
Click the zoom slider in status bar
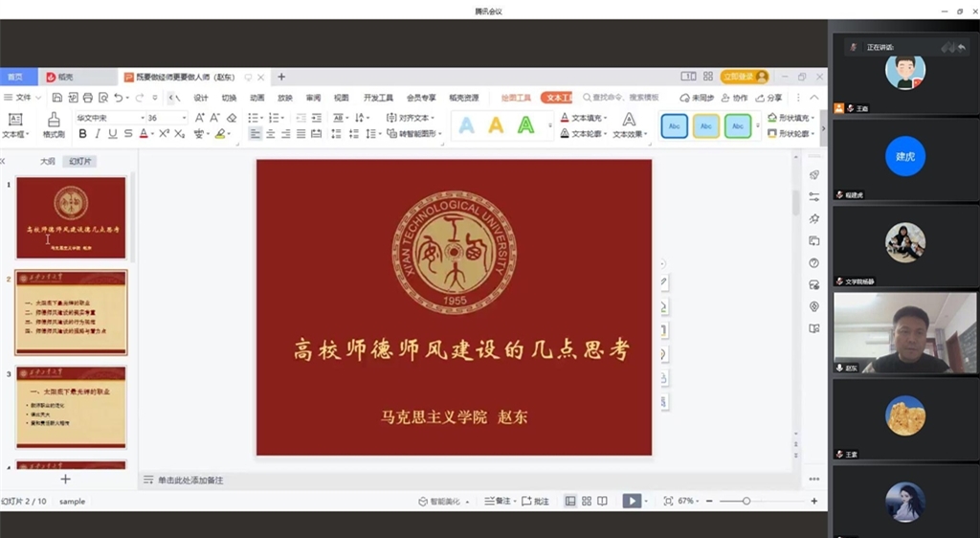(746, 501)
